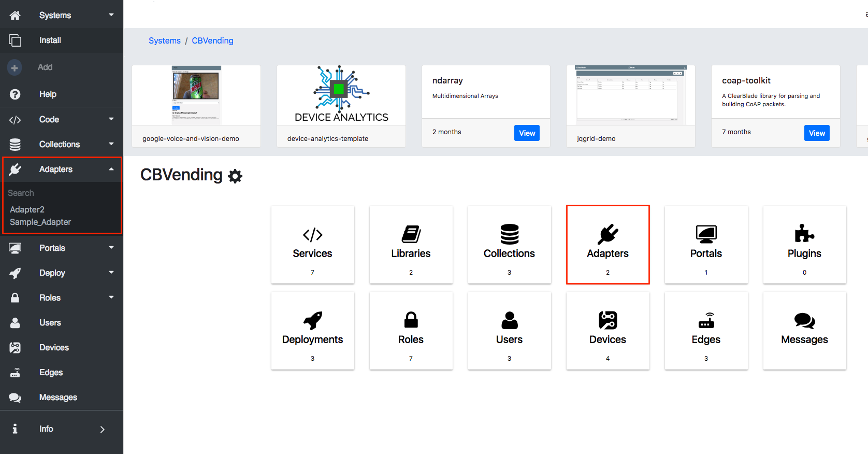Select Sample_Adapter in the adapters list
This screenshot has height=454, width=868.
(40, 222)
